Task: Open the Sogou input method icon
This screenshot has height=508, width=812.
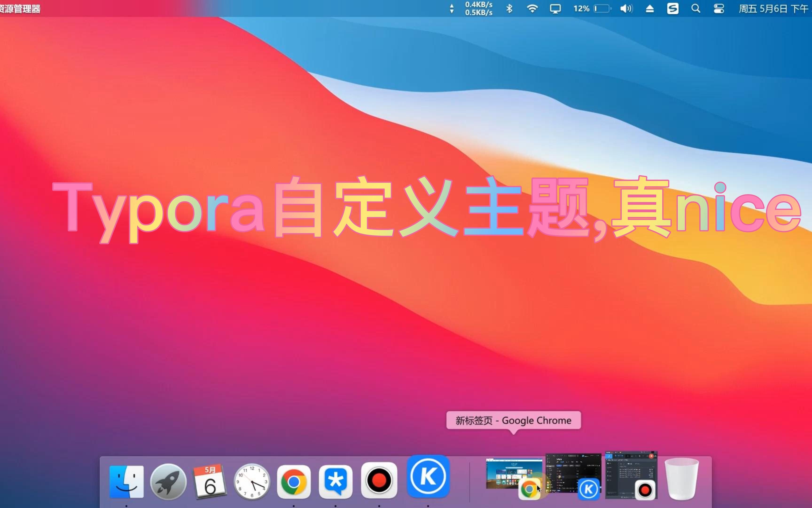Action: (x=673, y=8)
